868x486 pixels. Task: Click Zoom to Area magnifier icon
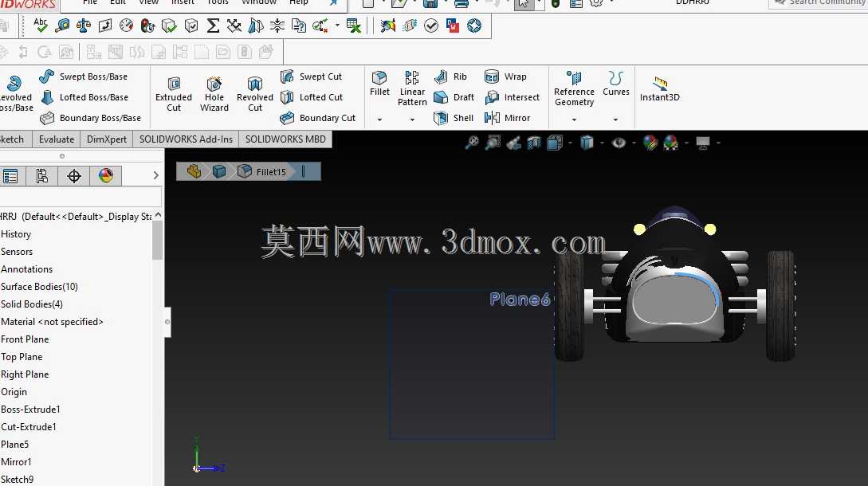[x=492, y=143]
